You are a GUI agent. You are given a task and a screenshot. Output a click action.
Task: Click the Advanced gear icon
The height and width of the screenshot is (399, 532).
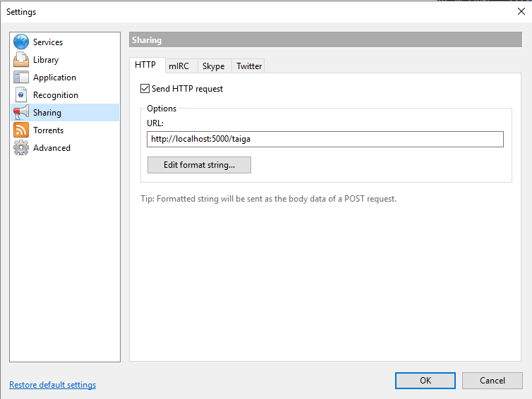(x=21, y=148)
